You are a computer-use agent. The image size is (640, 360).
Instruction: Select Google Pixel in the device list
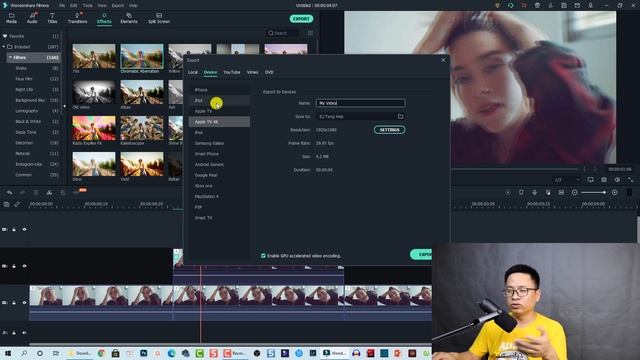pos(219,175)
